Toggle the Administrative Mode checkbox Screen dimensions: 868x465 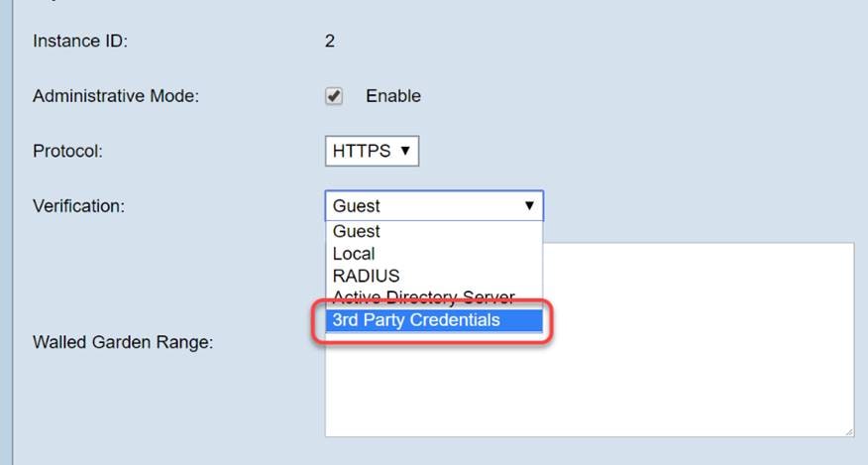pos(335,96)
